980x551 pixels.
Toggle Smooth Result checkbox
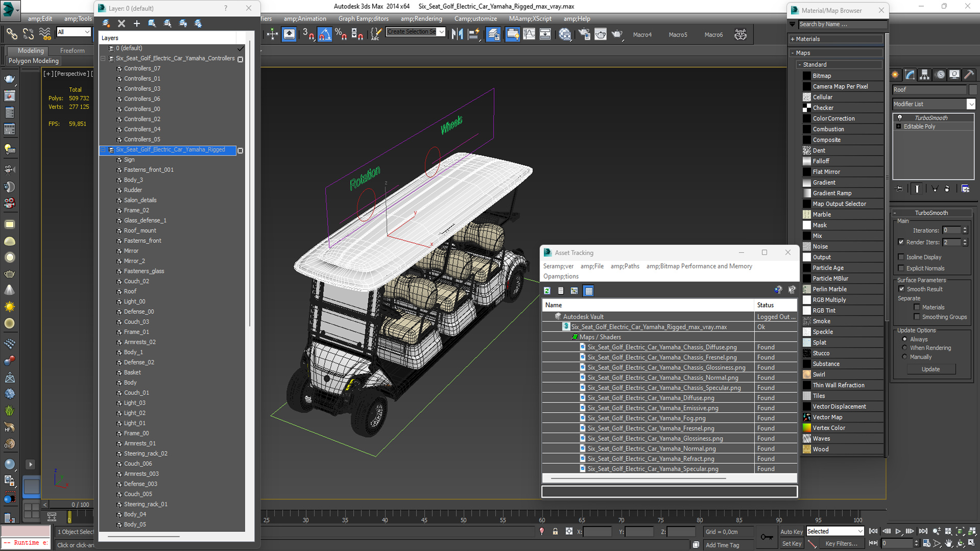pyautogui.click(x=901, y=289)
